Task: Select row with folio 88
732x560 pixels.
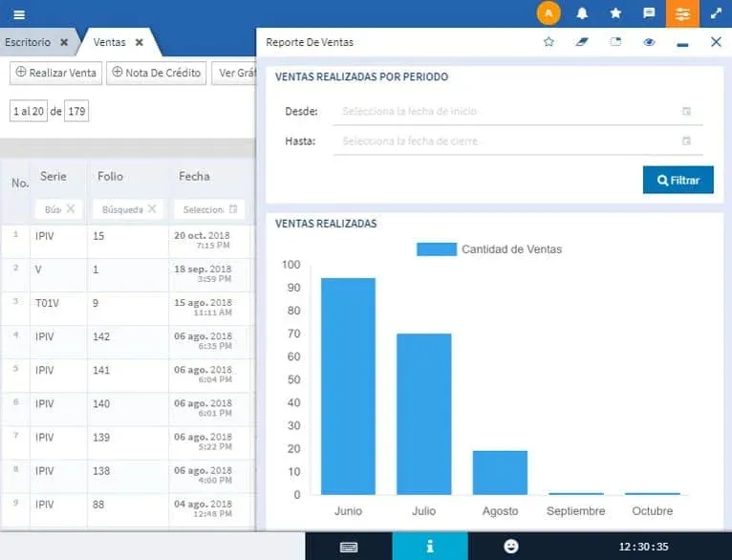Action: (x=127, y=510)
